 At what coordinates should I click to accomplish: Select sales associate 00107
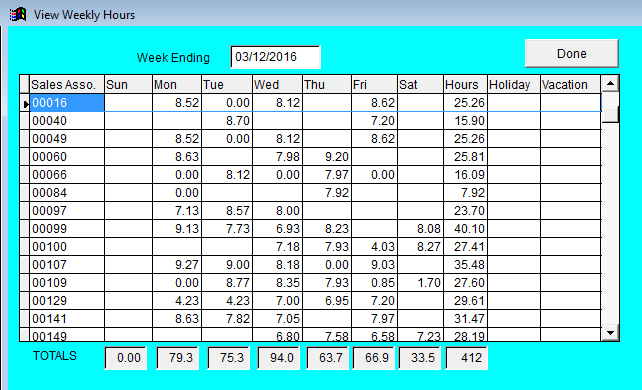(67, 265)
